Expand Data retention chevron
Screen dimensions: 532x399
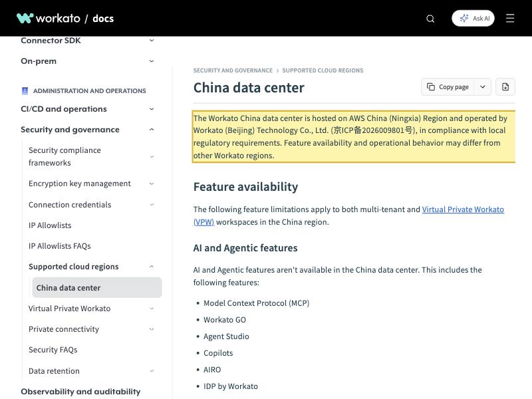click(152, 371)
